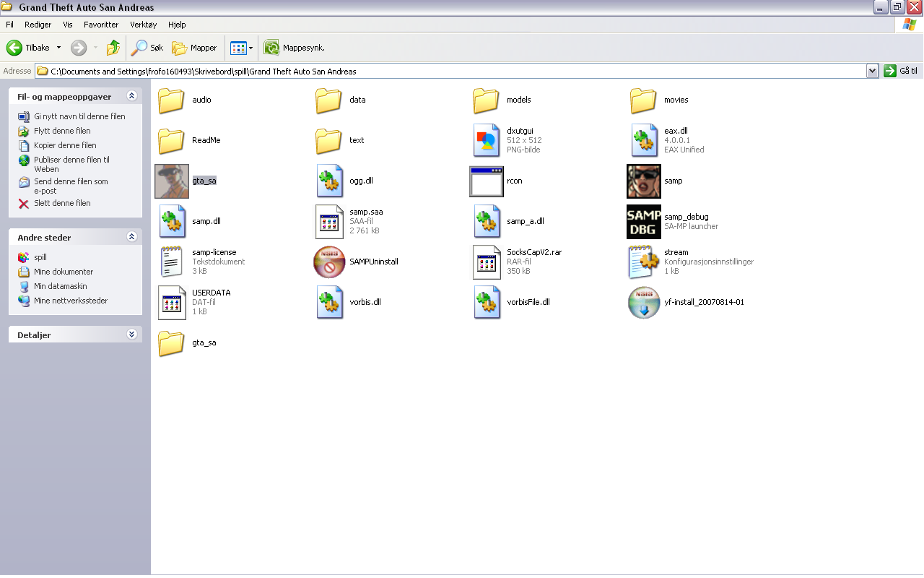The width and height of the screenshot is (924, 578).
Task: Go up one folder level
Action: [113, 48]
